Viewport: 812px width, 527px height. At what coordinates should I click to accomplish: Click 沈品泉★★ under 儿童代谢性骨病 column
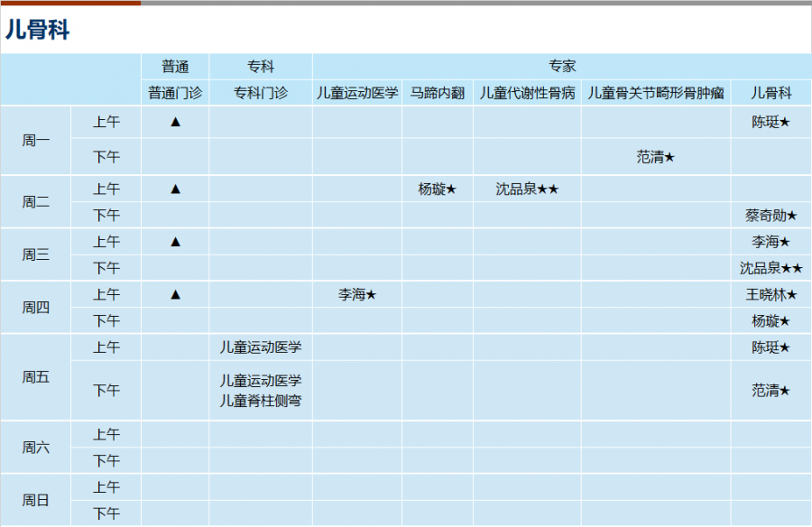coord(527,190)
